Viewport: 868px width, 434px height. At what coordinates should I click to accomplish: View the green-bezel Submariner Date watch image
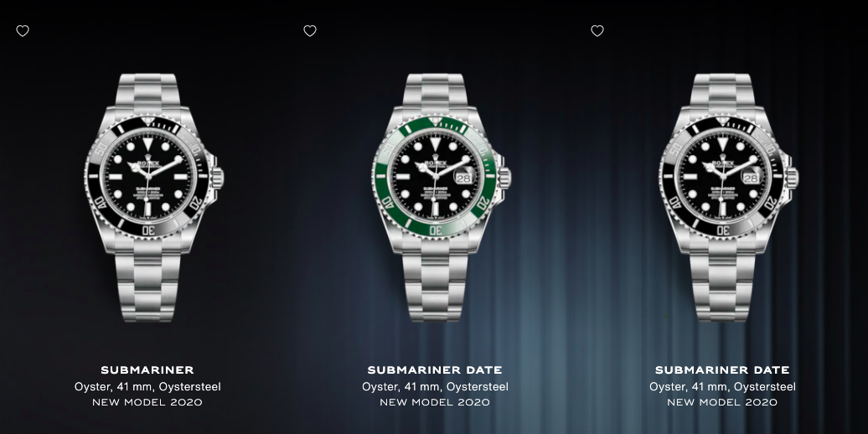tap(440, 197)
